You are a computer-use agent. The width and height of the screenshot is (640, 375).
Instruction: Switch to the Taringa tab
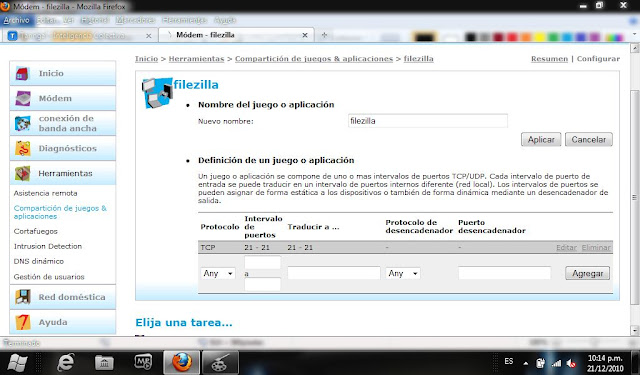[x=80, y=36]
